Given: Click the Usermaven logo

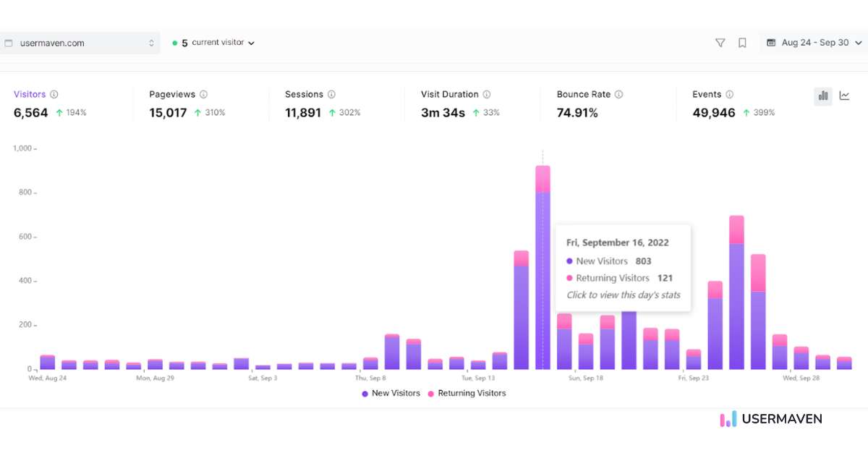Looking at the screenshot, I should click(x=771, y=419).
